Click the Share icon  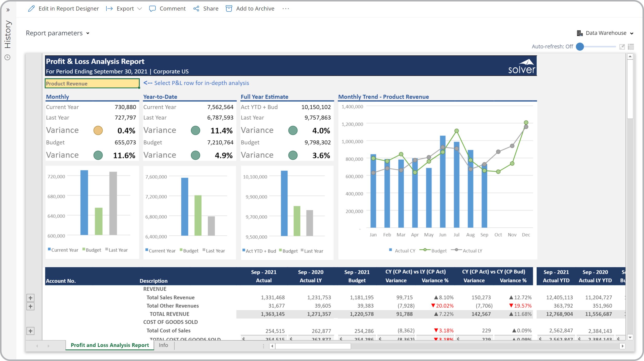[x=196, y=9]
